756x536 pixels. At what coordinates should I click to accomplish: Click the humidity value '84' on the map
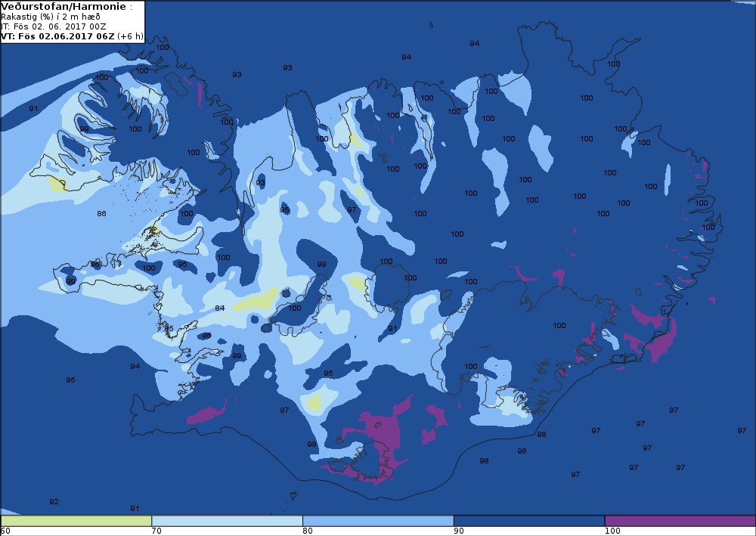[220, 308]
